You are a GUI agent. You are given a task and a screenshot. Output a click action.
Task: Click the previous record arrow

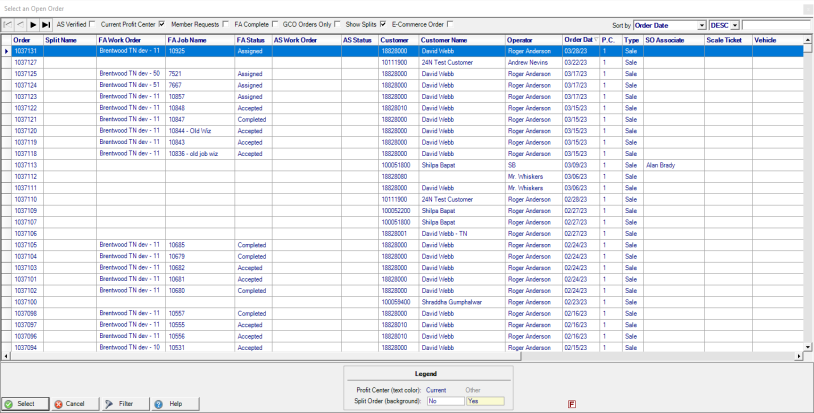click(20, 24)
